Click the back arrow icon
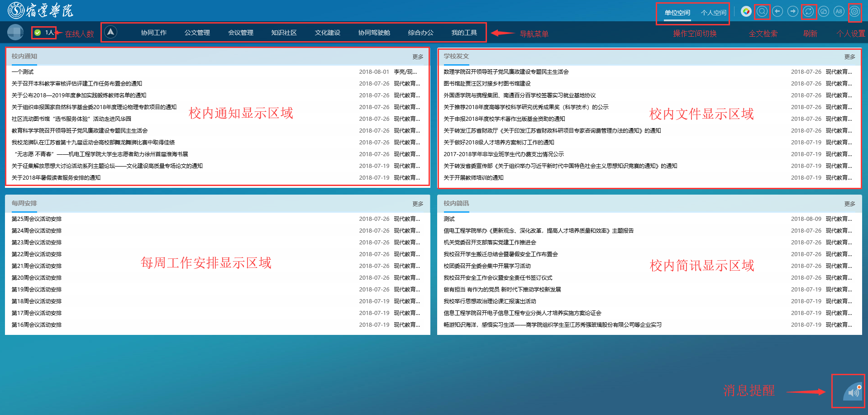868x415 pixels. (x=777, y=11)
